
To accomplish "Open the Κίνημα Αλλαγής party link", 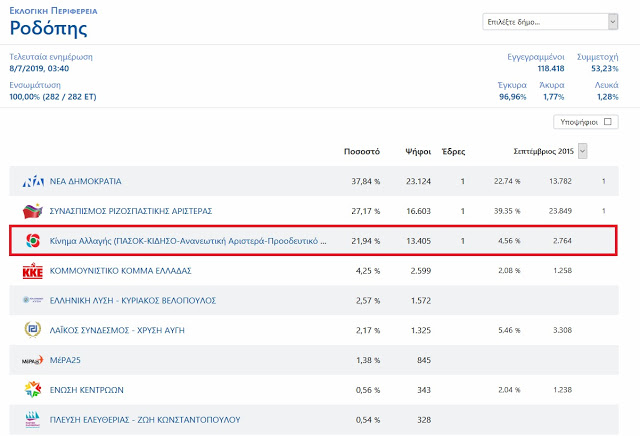I will (x=188, y=241).
